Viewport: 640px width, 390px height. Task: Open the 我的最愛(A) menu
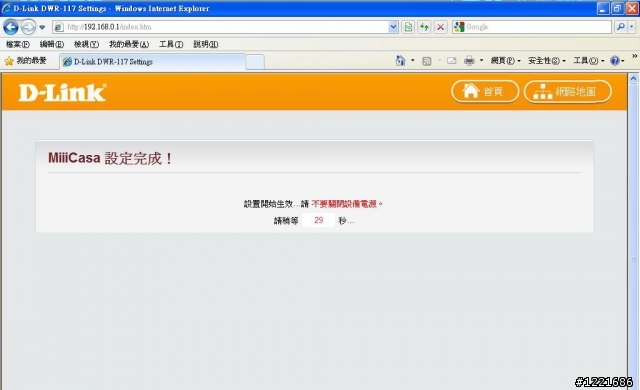pyautogui.click(x=129, y=44)
